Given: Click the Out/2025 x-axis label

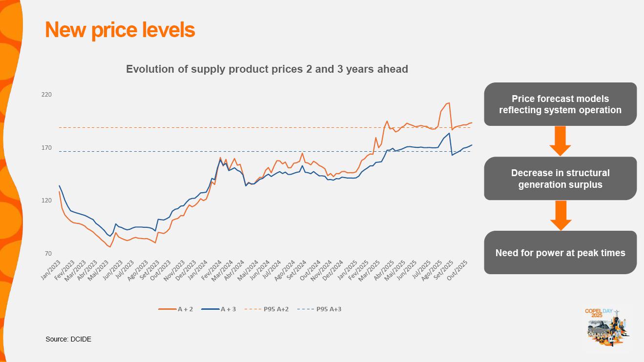Looking at the screenshot, I should click(x=457, y=270).
